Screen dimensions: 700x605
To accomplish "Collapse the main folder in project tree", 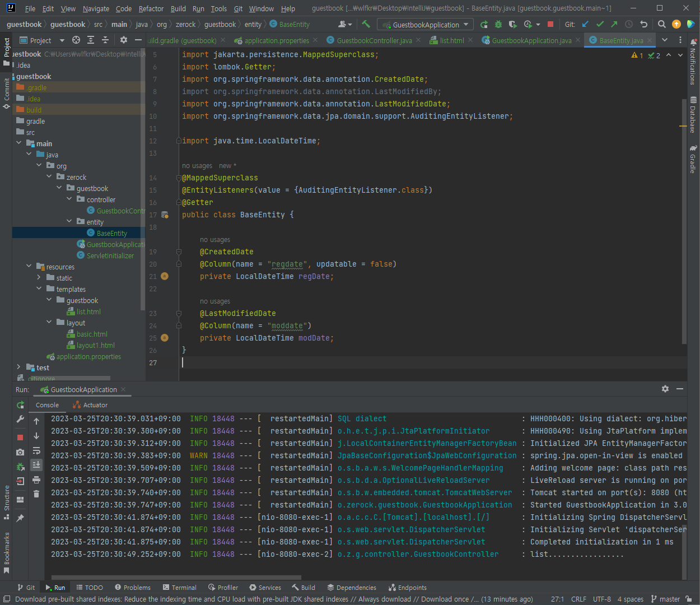I will pyautogui.click(x=19, y=143).
